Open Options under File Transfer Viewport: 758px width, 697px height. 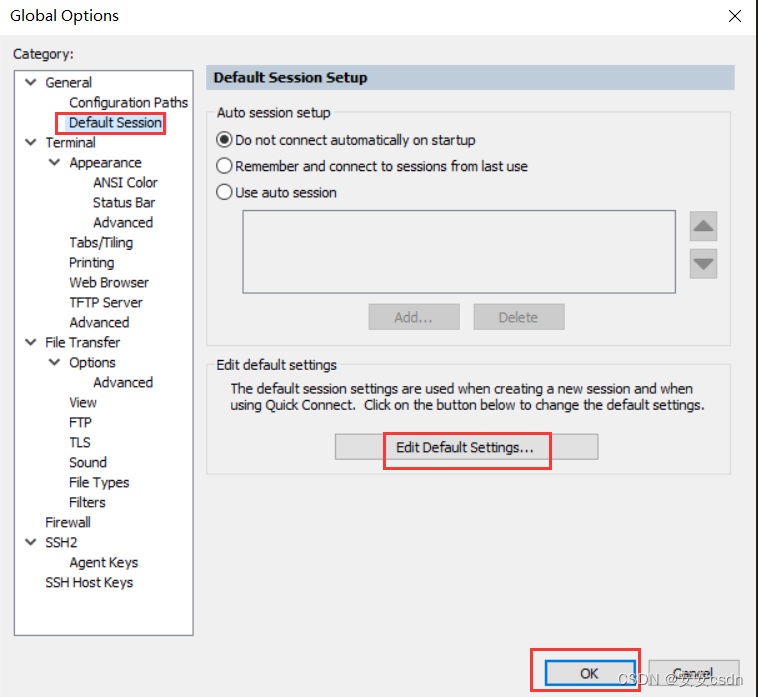[x=92, y=363]
